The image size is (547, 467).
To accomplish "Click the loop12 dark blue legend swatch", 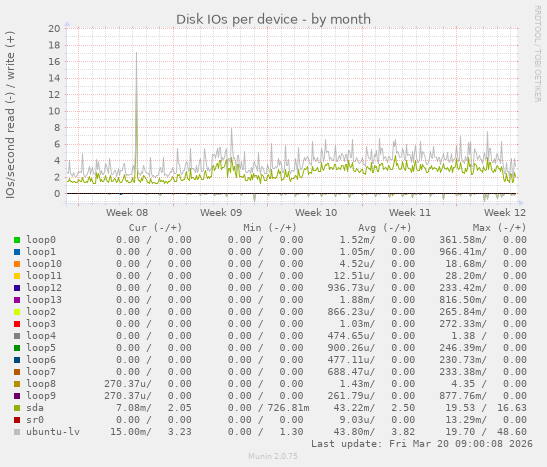I will (17, 288).
